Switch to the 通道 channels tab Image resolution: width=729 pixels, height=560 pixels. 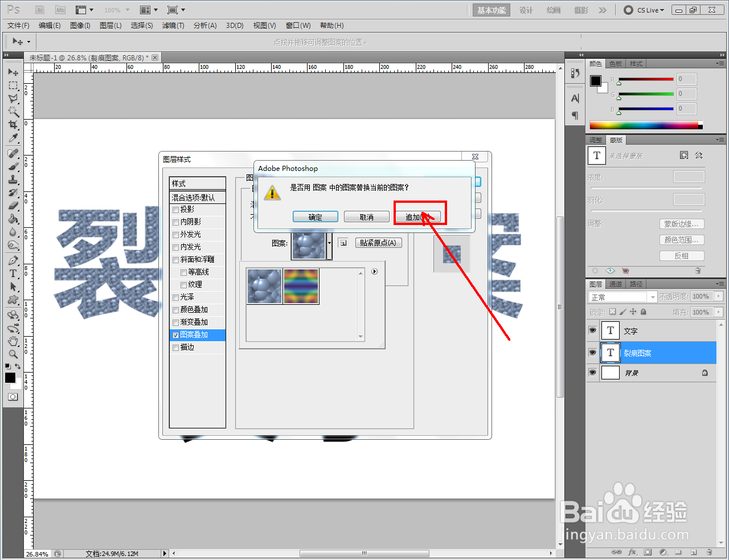(616, 284)
